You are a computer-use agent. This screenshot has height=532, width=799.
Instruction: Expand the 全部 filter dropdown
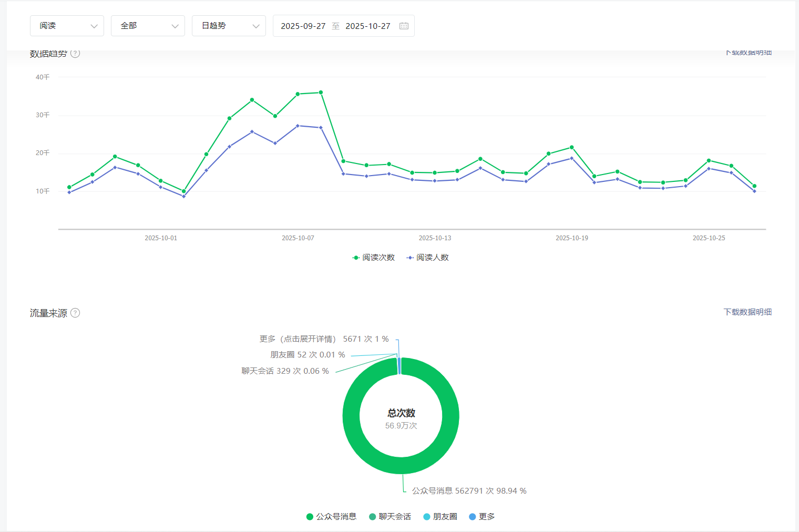148,26
